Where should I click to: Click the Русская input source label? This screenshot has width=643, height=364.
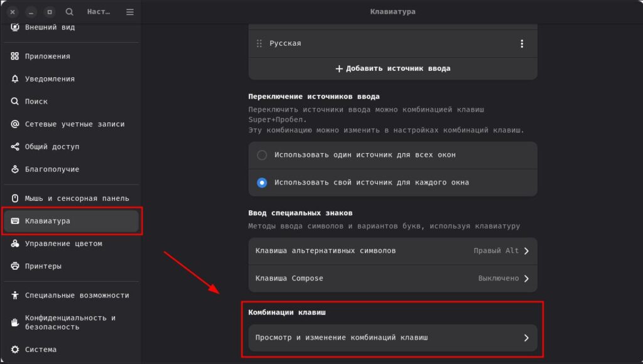point(285,43)
